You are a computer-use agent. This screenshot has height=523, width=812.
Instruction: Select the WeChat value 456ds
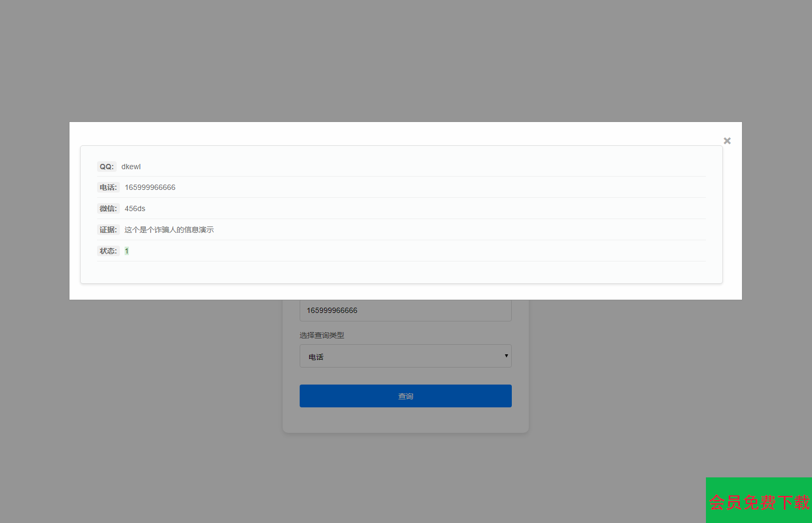pos(135,208)
